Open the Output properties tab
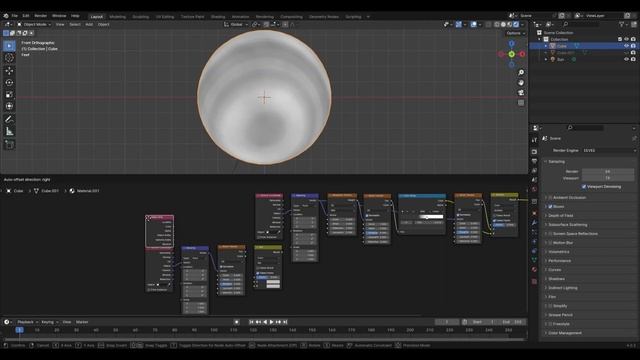Screen dimensions: 640x360 pos(534,161)
